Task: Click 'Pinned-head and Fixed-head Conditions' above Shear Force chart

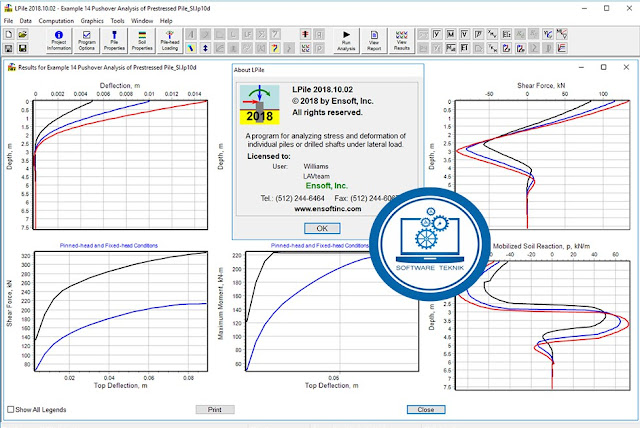Action: click(109, 246)
